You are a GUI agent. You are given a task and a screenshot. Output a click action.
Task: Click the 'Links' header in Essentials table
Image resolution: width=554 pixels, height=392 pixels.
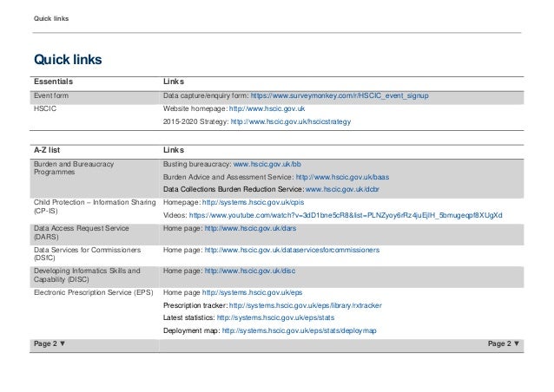click(174, 82)
